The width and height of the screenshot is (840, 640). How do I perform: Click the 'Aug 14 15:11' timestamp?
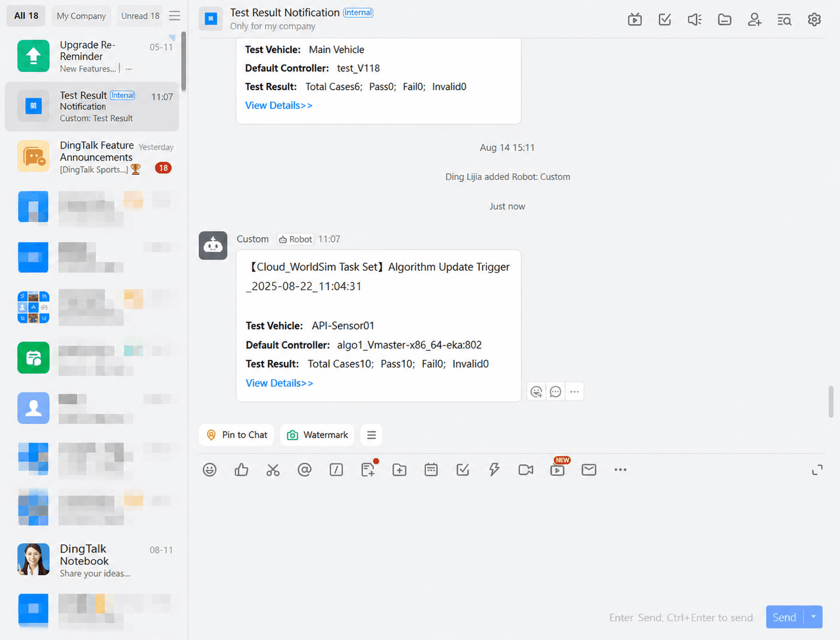point(507,147)
